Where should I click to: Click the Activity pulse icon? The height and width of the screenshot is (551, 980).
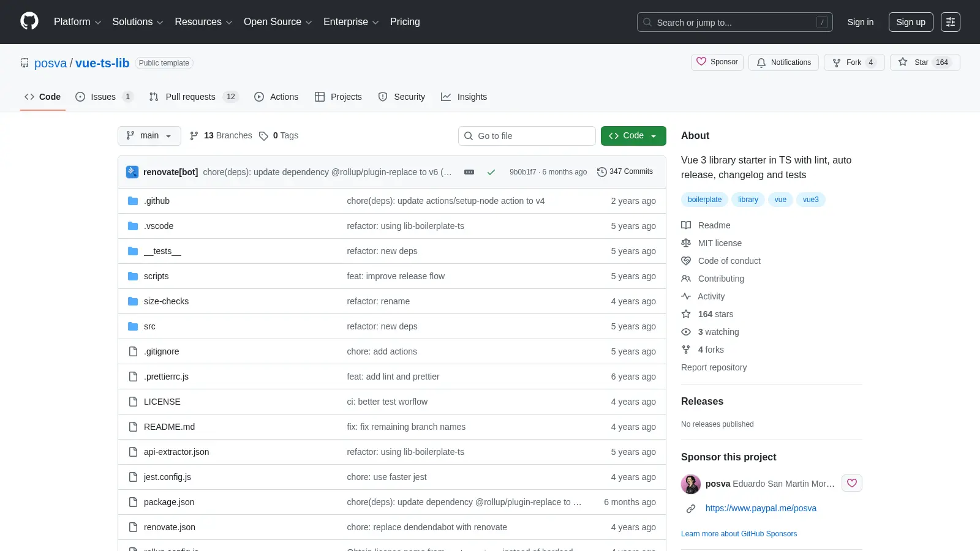686,296
